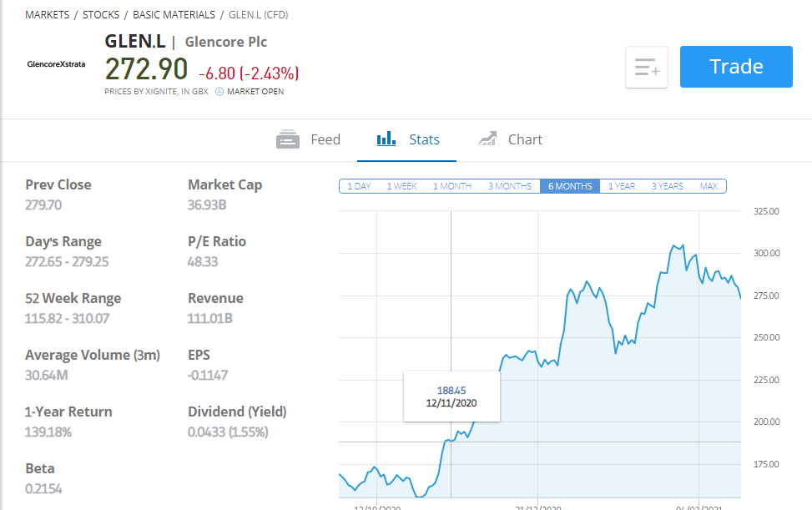Screen dimensions: 812x510
Task: Click the 250.00 axis label on chart
Action: tap(766, 337)
